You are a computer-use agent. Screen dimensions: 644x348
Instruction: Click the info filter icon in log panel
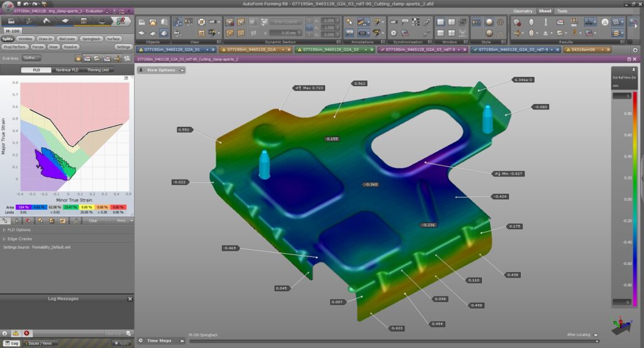(x=5, y=333)
